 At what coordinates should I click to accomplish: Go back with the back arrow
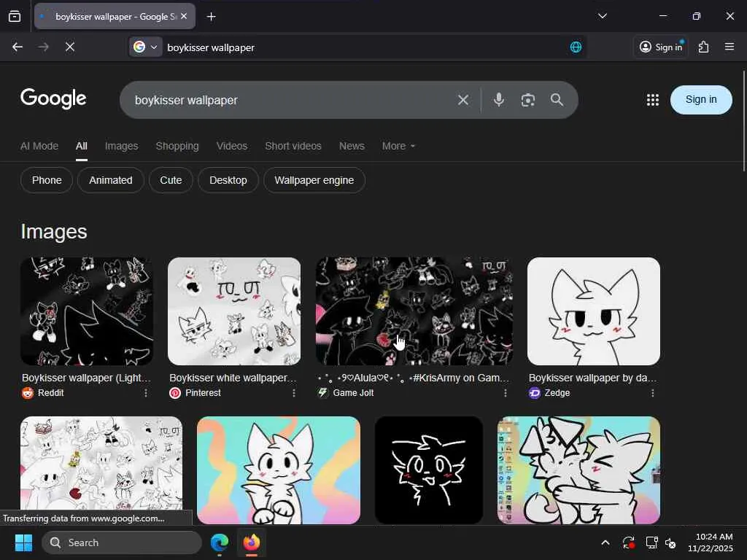[18, 47]
